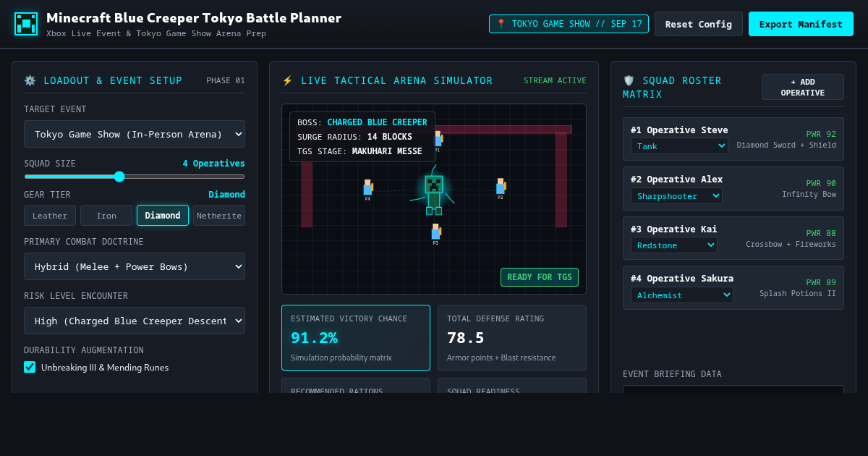
Task: Click the 4 Operatives squad size value
Action: (x=213, y=164)
